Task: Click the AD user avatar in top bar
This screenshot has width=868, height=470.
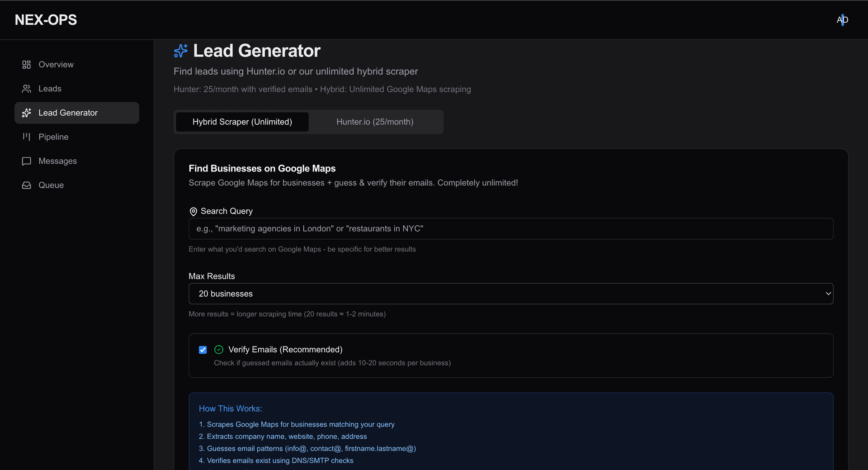Action: 842,19
